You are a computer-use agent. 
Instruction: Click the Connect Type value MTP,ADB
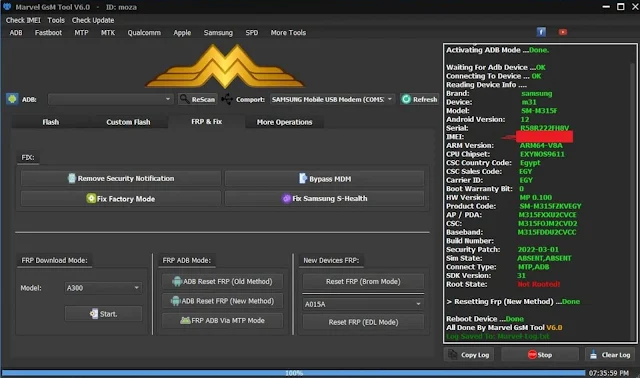pyautogui.click(x=533, y=267)
